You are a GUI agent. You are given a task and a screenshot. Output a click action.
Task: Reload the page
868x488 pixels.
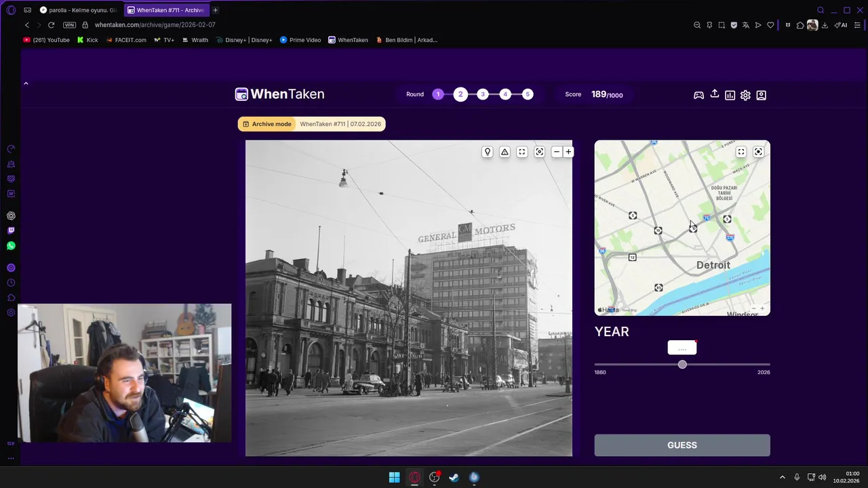pyautogui.click(x=51, y=25)
